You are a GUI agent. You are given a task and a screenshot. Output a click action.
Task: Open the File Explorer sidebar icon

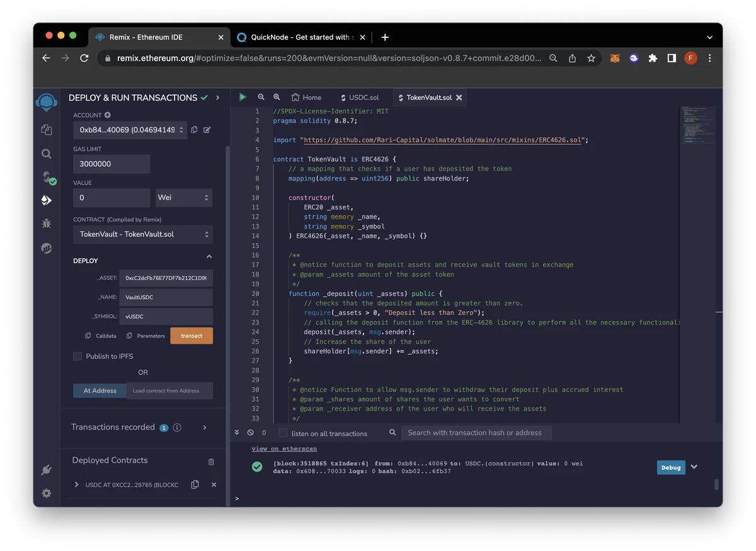[46, 130]
